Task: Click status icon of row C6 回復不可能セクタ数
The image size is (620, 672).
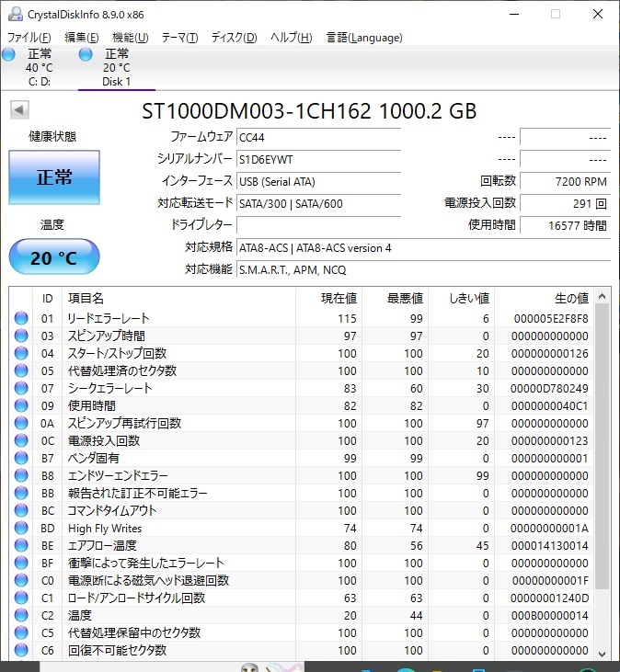Action: 21,650
